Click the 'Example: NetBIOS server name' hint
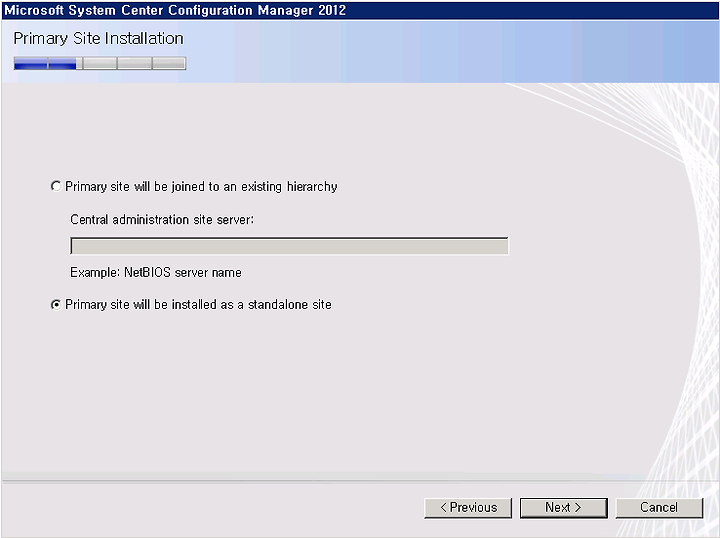The width and height of the screenshot is (720, 538). (156, 272)
